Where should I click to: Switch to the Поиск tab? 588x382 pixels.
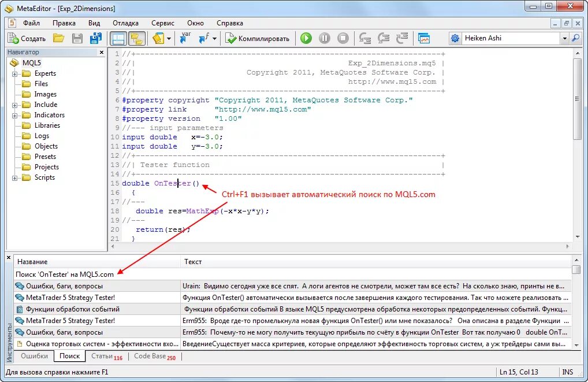click(69, 356)
